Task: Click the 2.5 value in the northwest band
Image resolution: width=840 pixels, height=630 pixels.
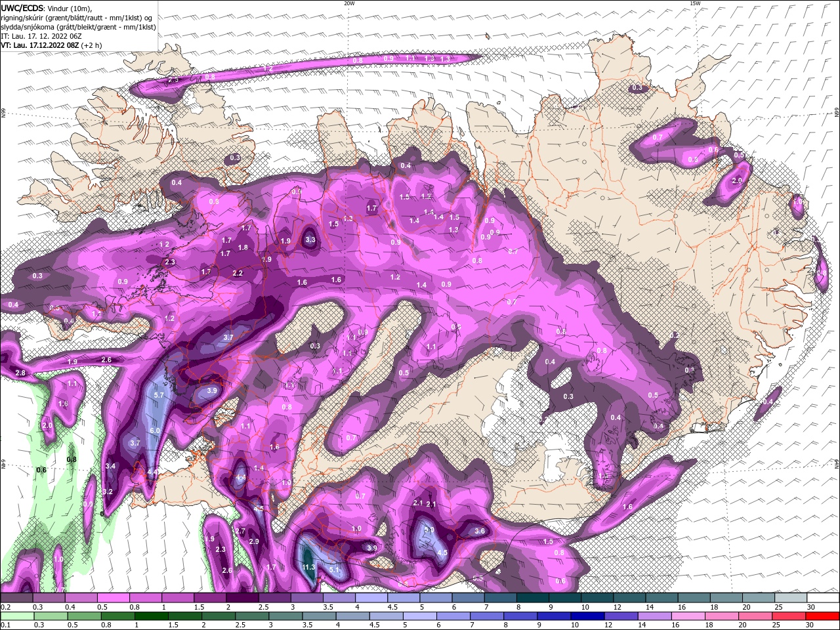Action: click(x=173, y=79)
